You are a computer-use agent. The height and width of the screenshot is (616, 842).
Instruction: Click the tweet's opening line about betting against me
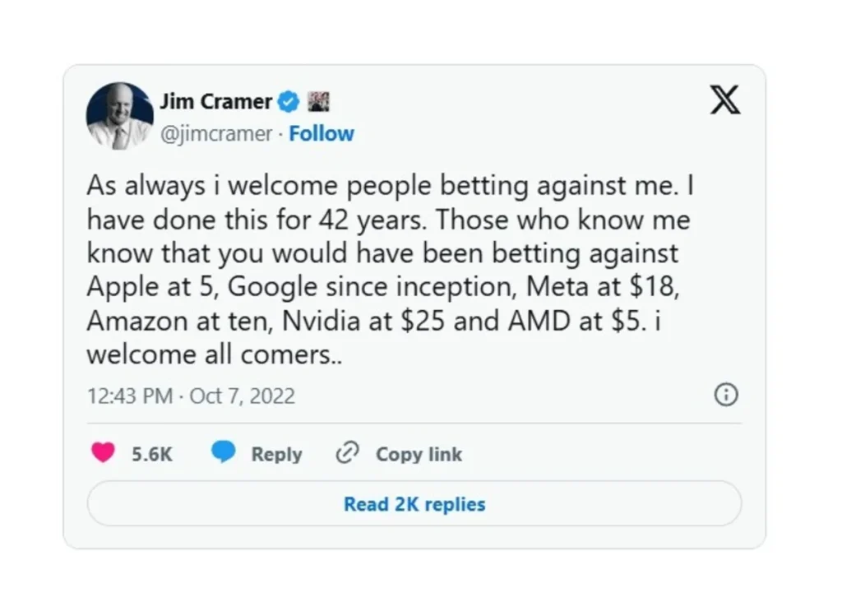390,187
